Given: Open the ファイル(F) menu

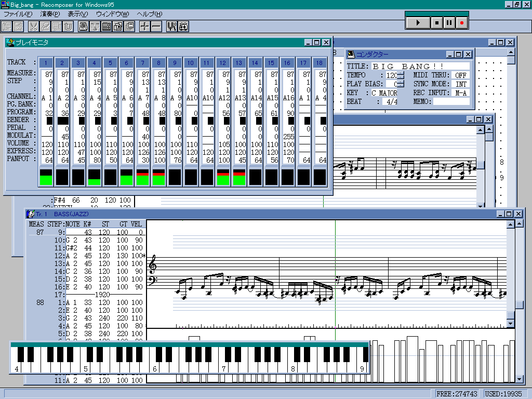Looking at the screenshot, I should tap(18, 14).
